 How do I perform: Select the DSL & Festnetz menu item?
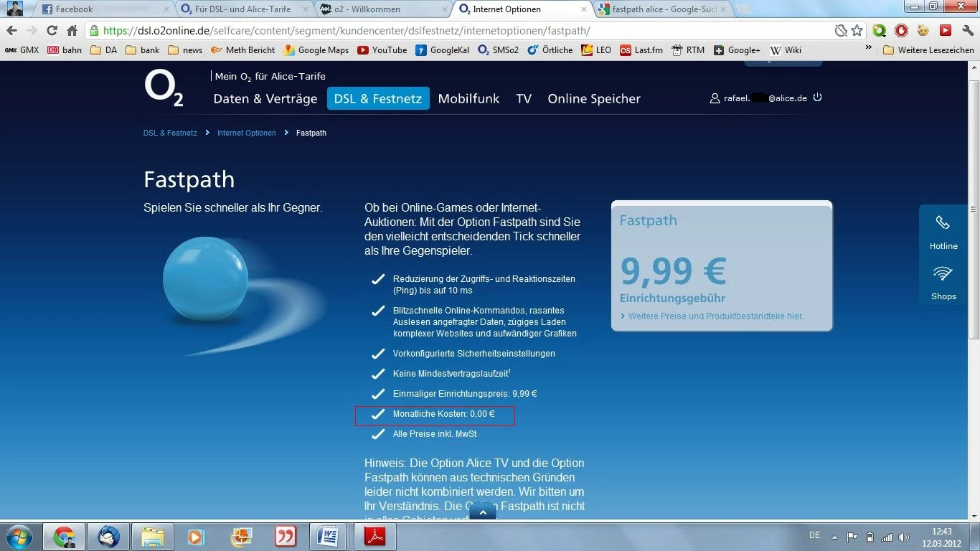coord(378,98)
